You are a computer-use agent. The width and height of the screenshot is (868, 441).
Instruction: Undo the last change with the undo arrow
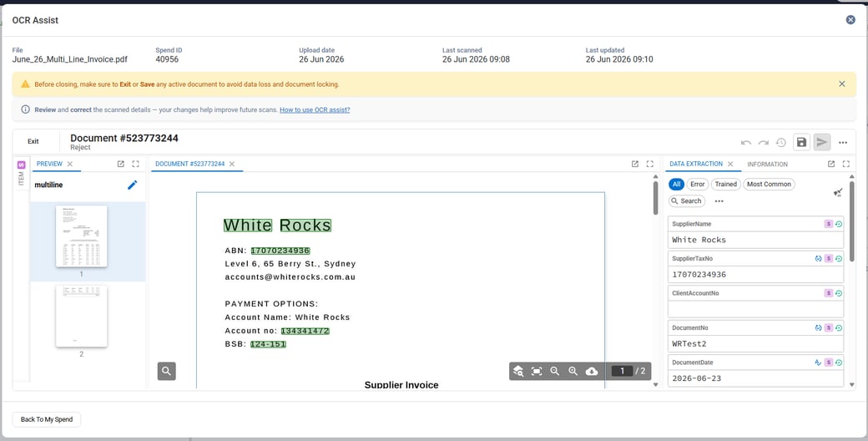pyautogui.click(x=745, y=143)
